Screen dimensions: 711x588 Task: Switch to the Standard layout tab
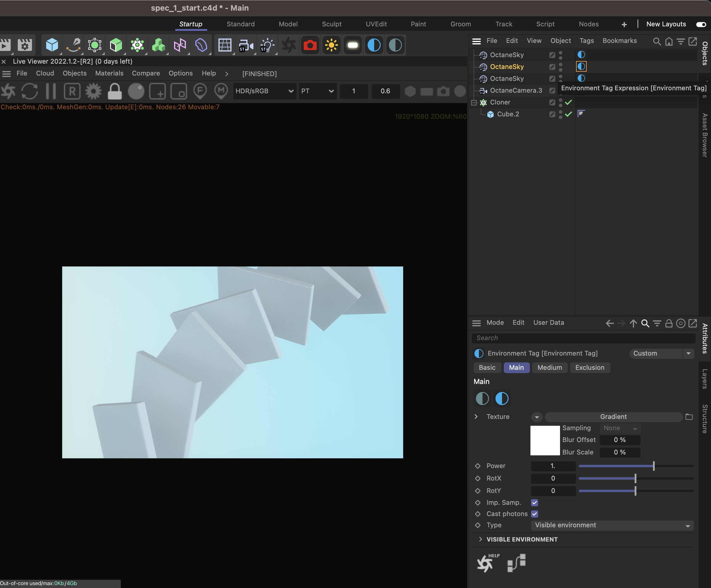point(241,24)
